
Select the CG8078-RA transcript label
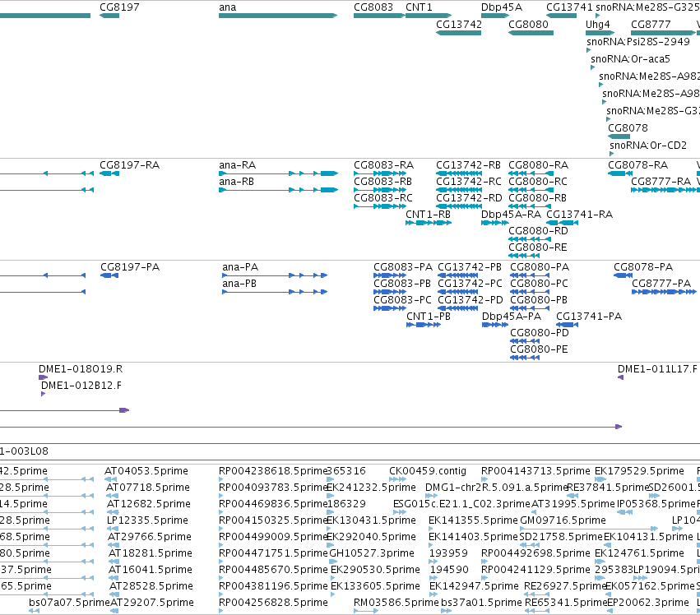pos(637,165)
